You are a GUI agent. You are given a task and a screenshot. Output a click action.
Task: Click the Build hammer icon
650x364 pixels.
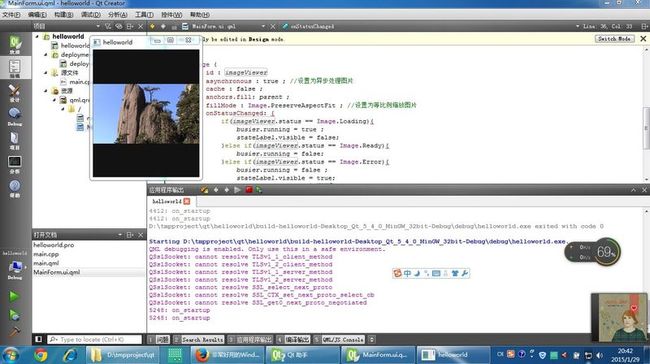tap(14, 332)
